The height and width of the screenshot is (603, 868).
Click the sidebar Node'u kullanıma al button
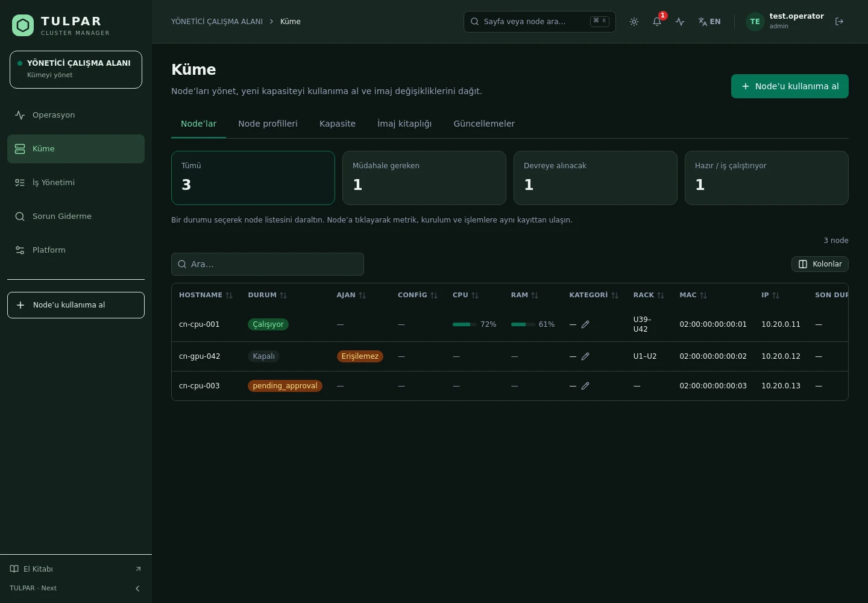point(76,305)
